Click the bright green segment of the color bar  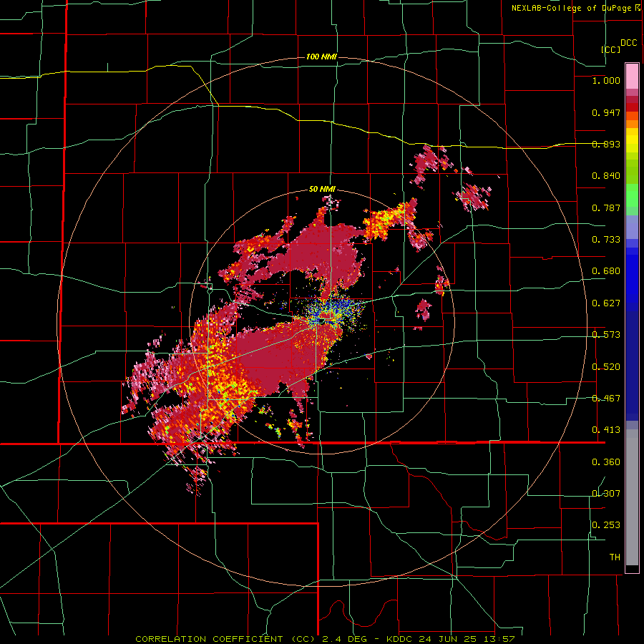(632, 195)
